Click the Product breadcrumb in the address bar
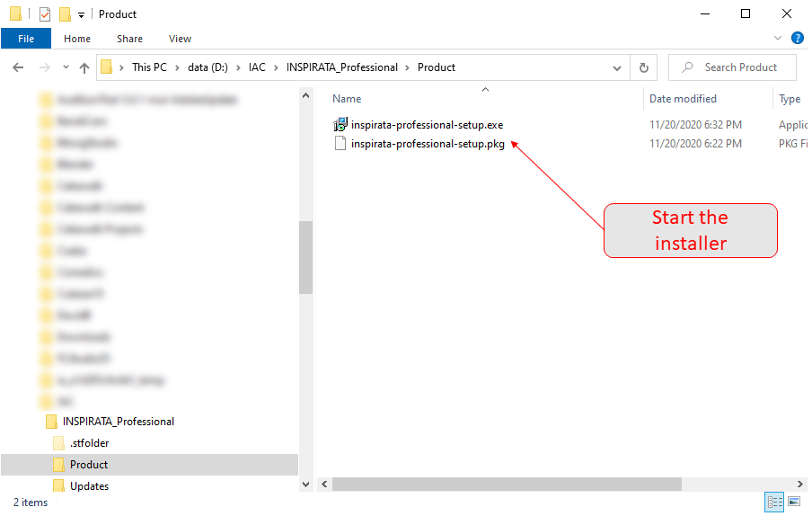The height and width of the screenshot is (516, 812). coord(436,67)
